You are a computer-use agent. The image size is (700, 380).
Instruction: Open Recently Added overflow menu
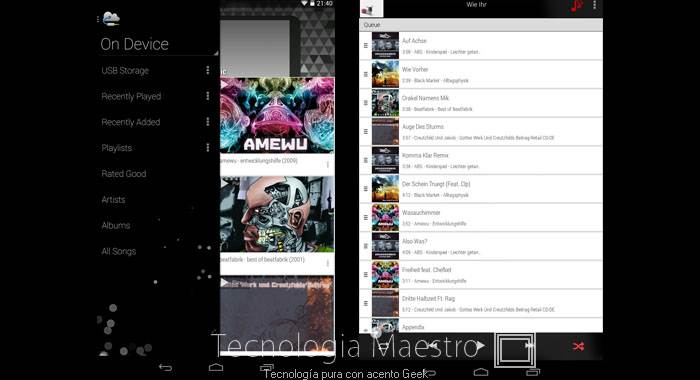pyautogui.click(x=208, y=122)
